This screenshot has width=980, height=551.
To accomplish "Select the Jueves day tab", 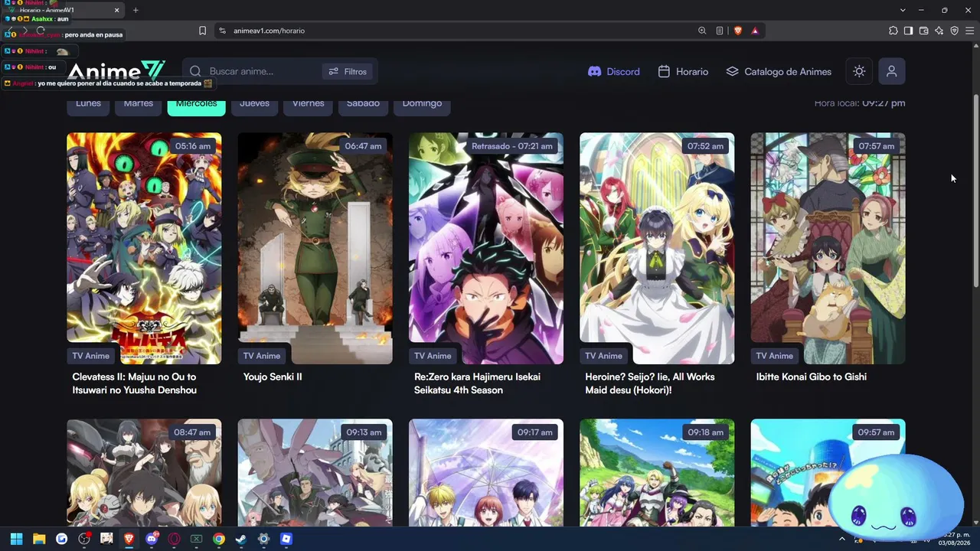I will click(254, 104).
